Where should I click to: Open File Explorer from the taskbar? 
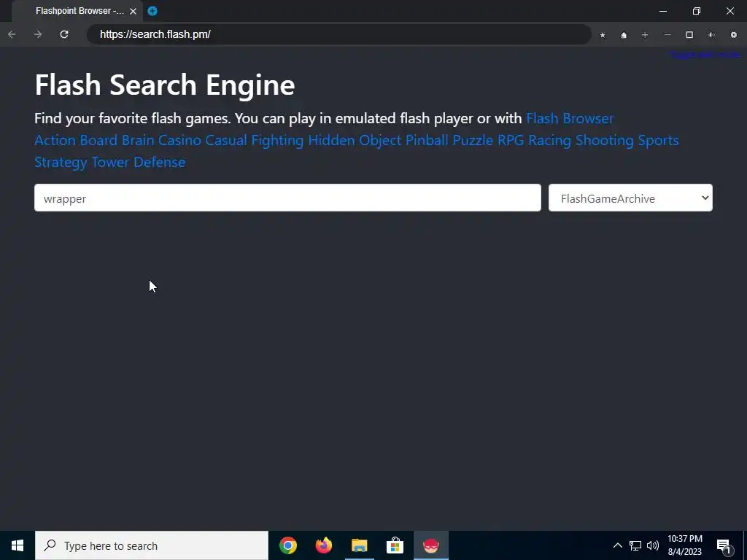tap(360, 545)
